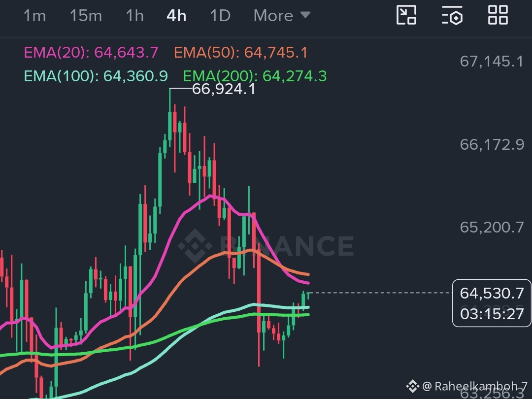Tap the EMA(20) value label
The height and width of the screenshot is (399, 532).
tap(91, 53)
